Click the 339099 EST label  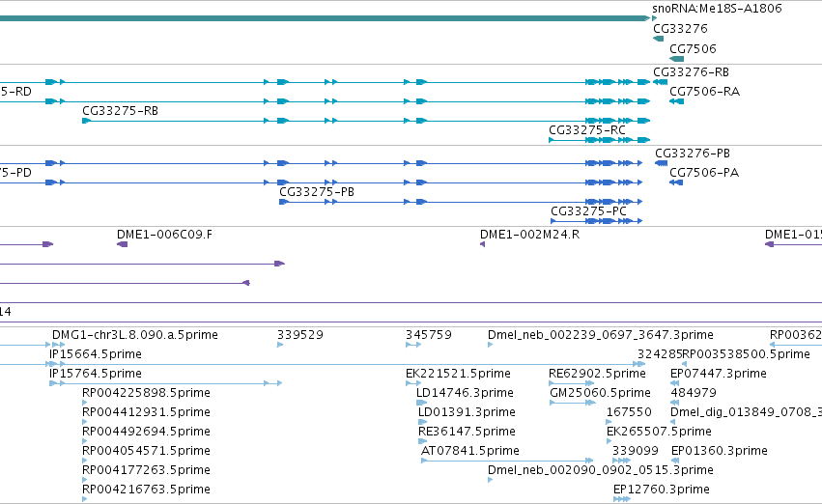(636, 451)
